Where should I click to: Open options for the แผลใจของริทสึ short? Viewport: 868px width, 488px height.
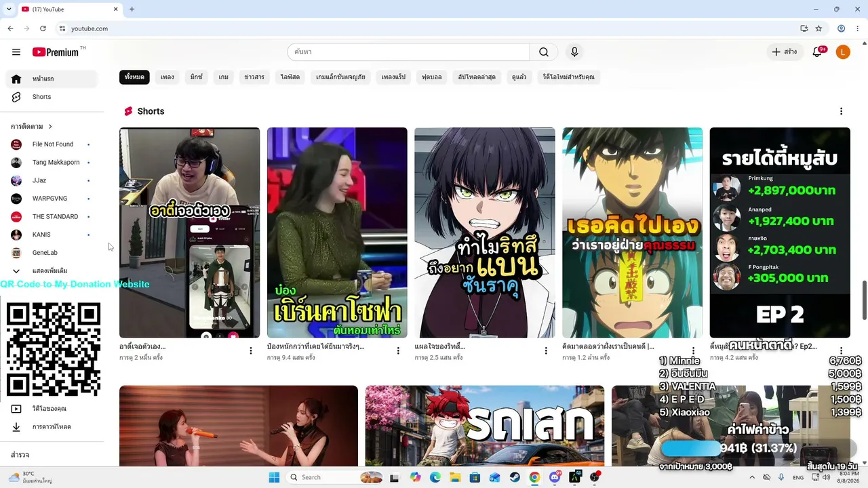(x=546, y=350)
